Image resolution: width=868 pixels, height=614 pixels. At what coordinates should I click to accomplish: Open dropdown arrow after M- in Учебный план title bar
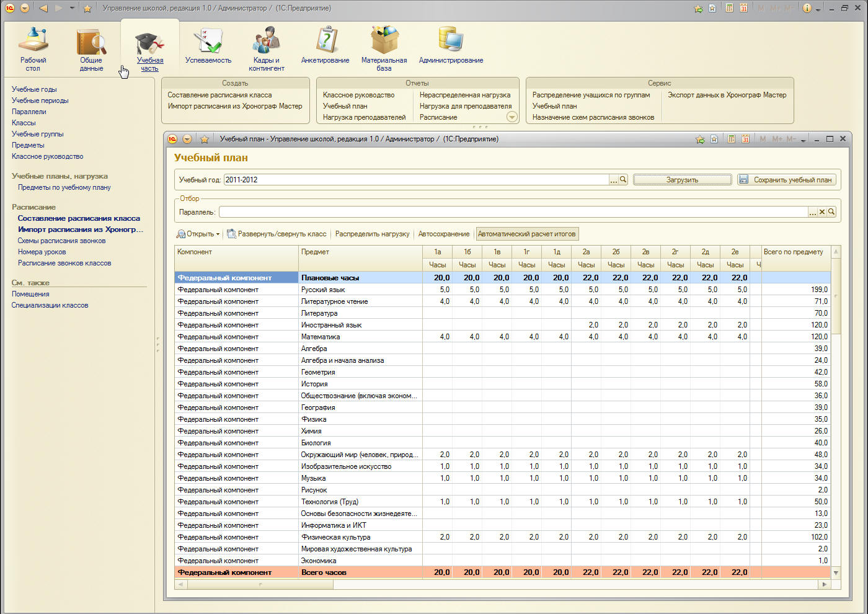tap(804, 140)
